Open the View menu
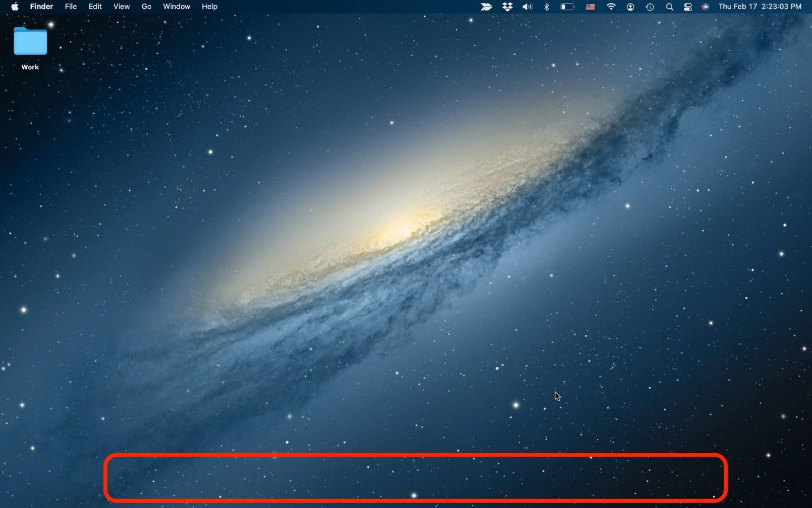 122,7
